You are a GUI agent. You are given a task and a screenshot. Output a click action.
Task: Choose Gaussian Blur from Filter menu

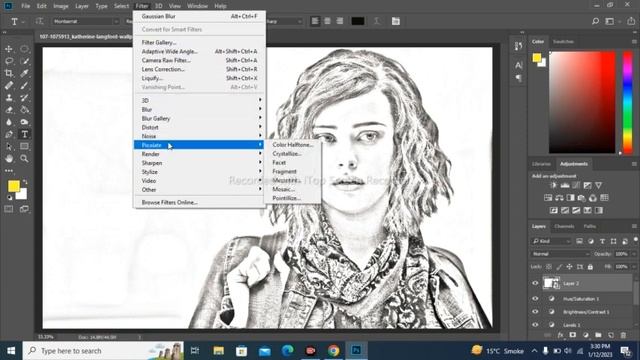199,16
